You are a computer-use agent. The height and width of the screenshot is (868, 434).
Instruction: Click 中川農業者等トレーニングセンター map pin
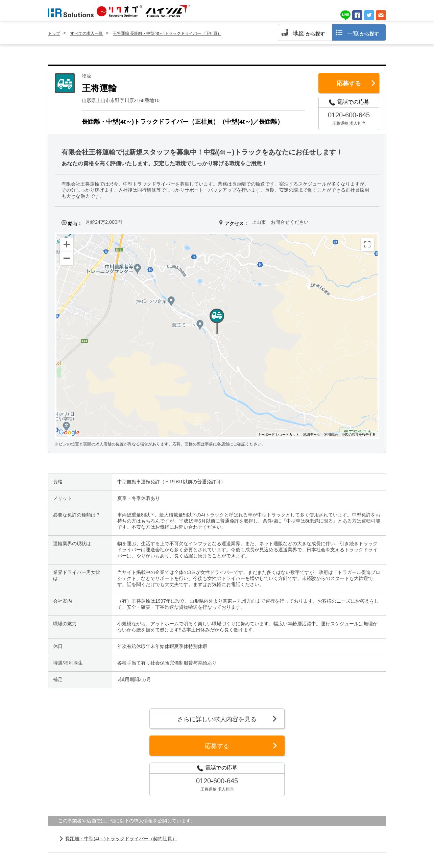click(137, 269)
